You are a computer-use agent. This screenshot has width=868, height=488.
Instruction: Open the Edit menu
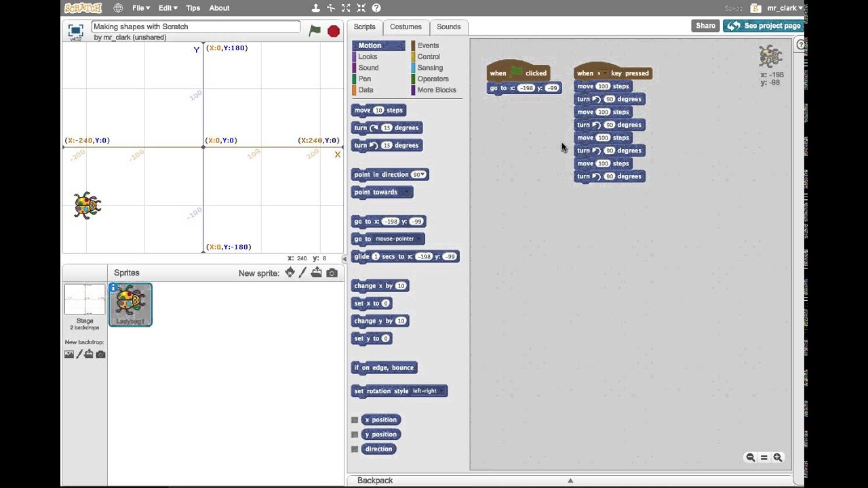click(x=167, y=8)
